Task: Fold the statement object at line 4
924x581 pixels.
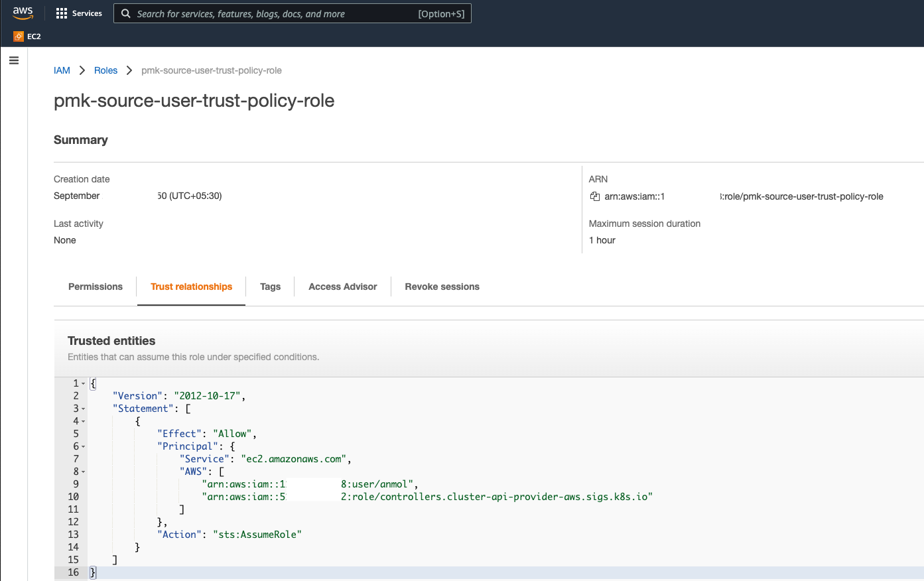Action: point(84,422)
